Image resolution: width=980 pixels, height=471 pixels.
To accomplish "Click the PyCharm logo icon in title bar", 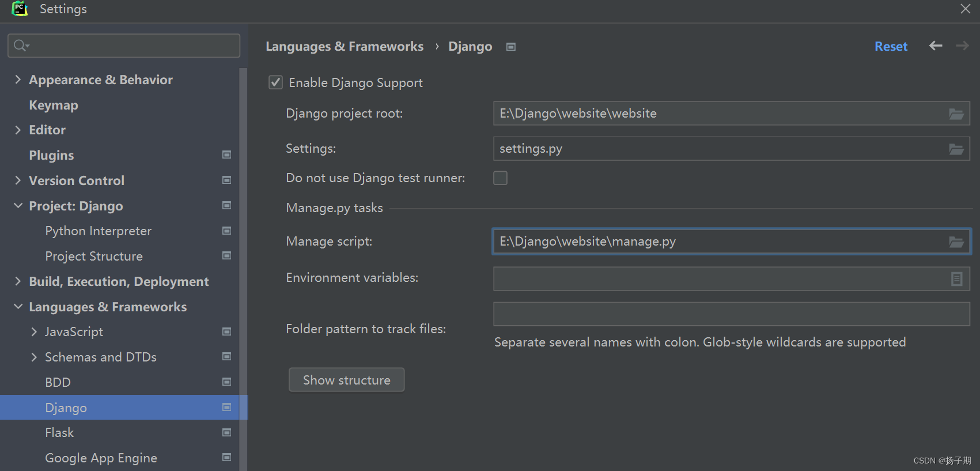I will point(20,9).
